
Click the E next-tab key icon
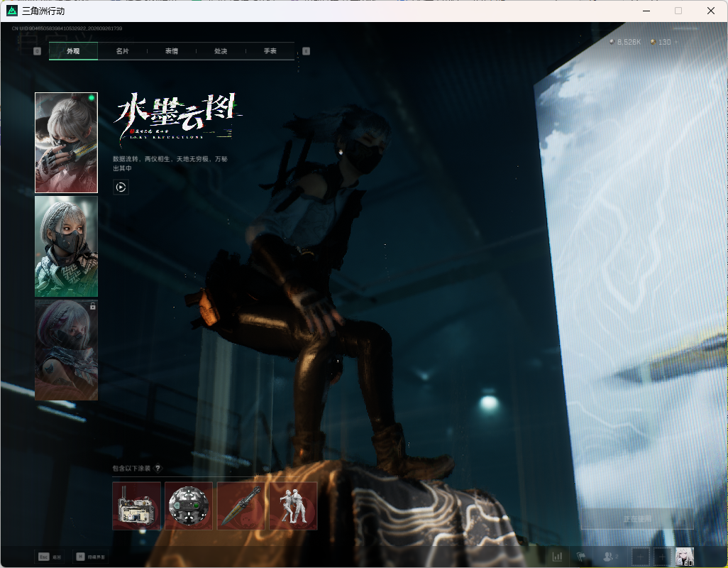[306, 51]
